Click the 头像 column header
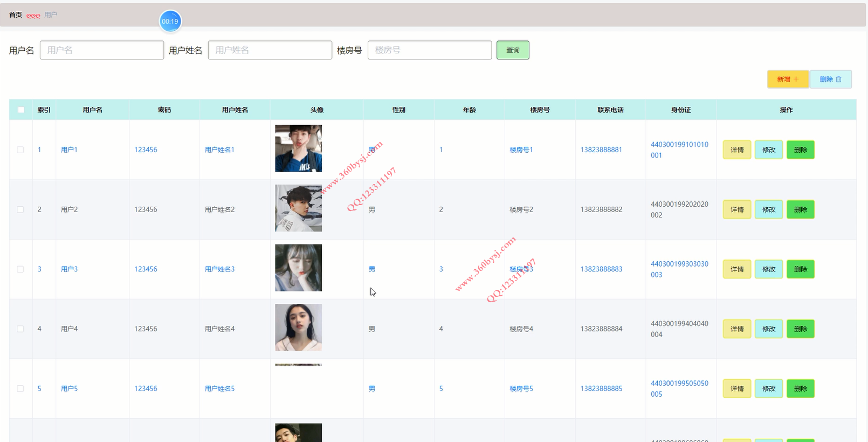868x442 pixels. click(317, 110)
